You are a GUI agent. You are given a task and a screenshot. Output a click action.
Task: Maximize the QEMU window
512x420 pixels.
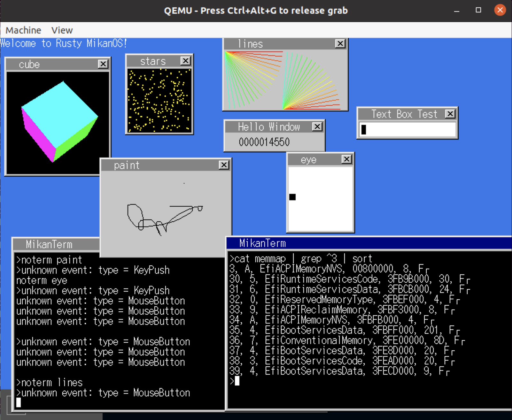(x=478, y=10)
